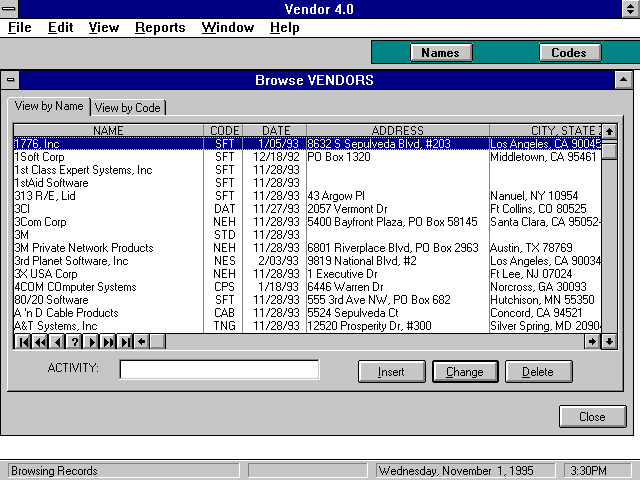The width and height of the screenshot is (640, 480).
Task: Click the ACTIVITY input field
Action: coord(219,371)
